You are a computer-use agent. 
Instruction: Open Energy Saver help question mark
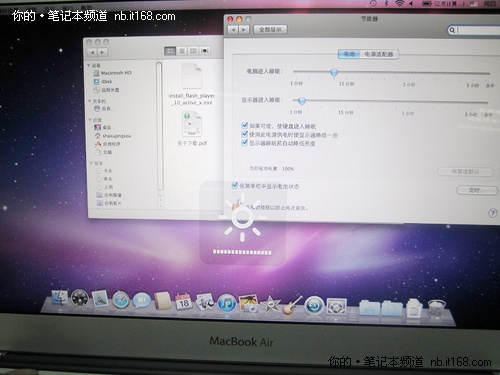[492, 213]
